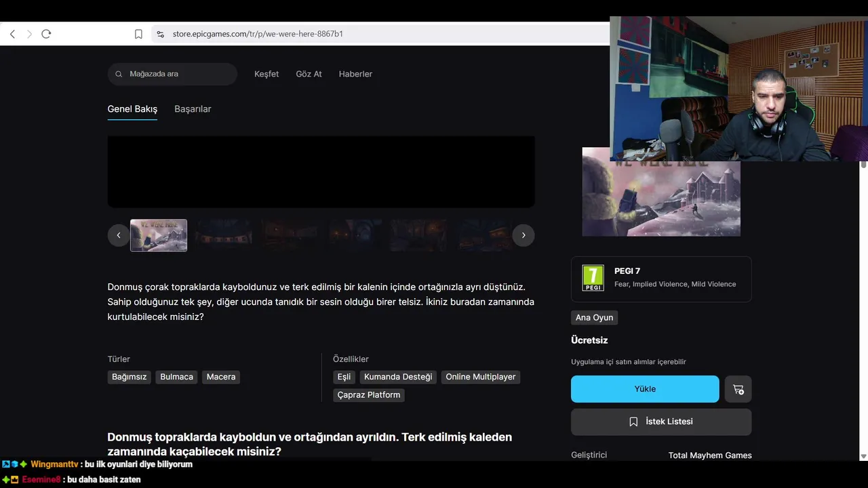Viewport: 868px width, 488px height.
Task: Install the game with the Yükle button
Action: 645,389
